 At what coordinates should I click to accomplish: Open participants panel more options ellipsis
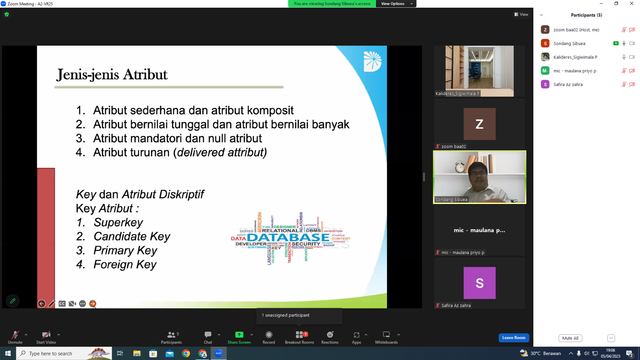[x=611, y=338]
